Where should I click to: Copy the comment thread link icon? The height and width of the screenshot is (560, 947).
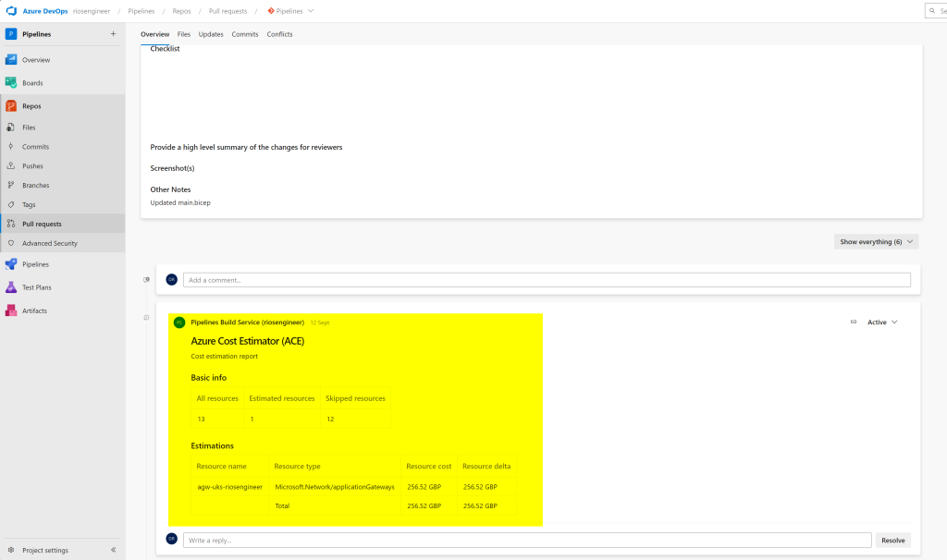[x=853, y=322]
